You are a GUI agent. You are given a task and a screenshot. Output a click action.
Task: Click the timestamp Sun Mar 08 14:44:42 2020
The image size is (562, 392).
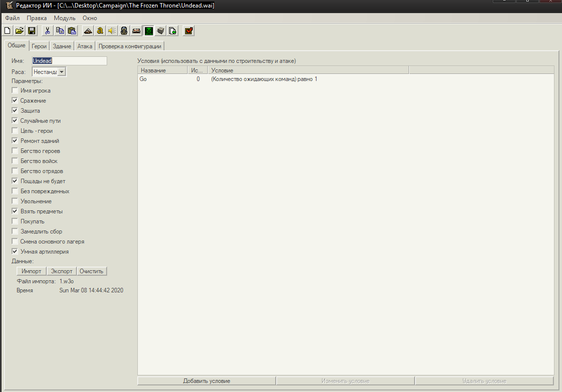pyautogui.click(x=92, y=290)
